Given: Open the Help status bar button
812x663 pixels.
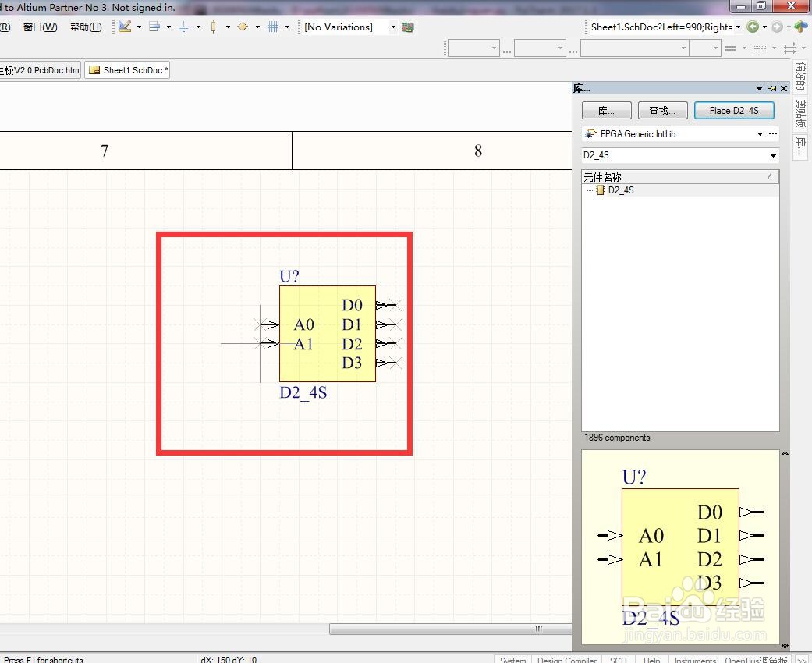Looking at the screenshot, I should click(x=651, y=659).
